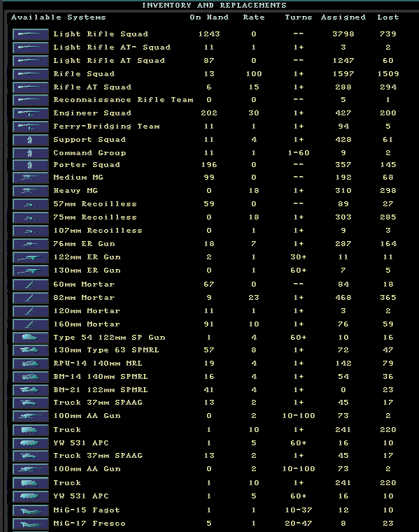The height and width of the screenshot is (532, 419).
Task: Click the 82mm Mortar icon
Action: (x=31, y=298)
